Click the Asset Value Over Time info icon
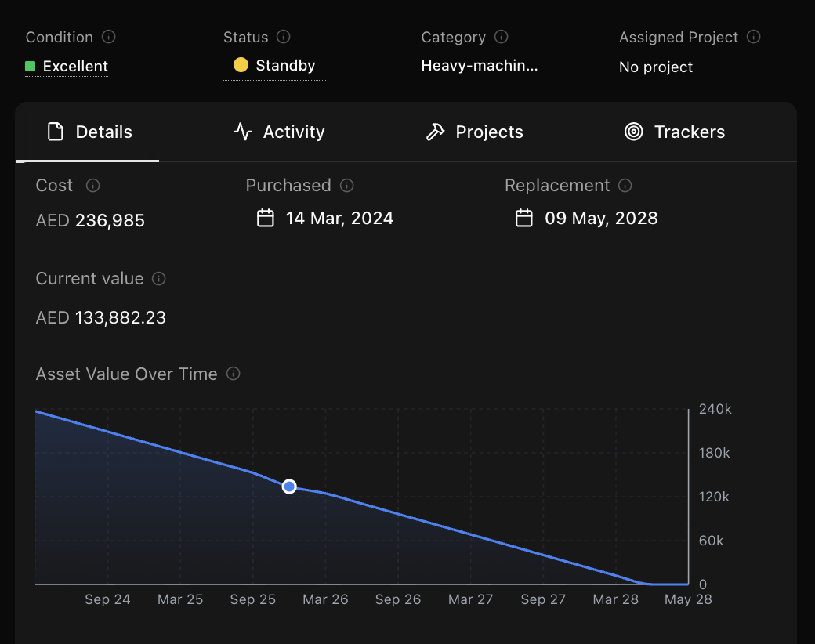 coord(233,374)
